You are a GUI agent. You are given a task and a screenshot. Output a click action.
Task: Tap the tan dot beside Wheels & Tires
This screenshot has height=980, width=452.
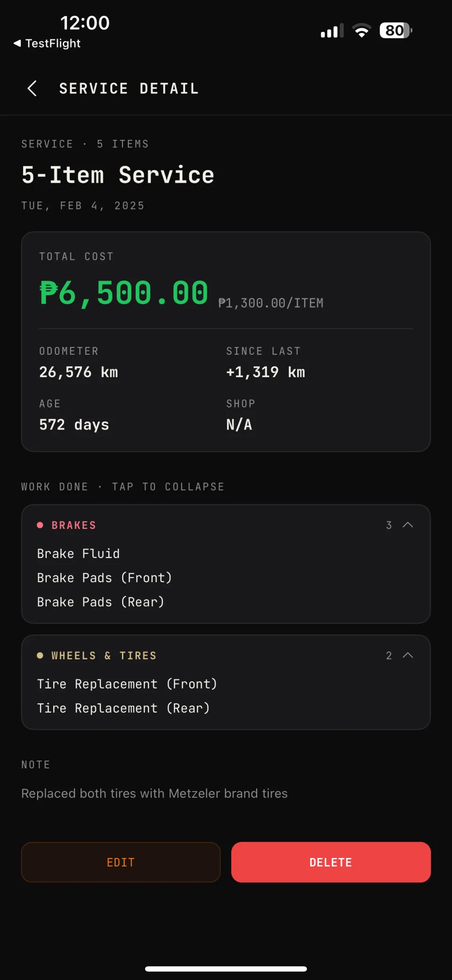(x=40, y=656)
